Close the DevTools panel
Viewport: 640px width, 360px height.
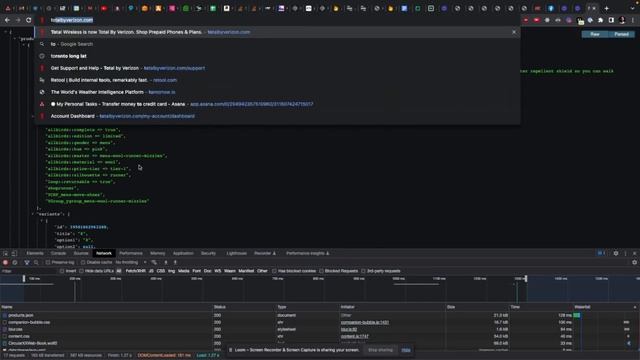click(634, 253)
